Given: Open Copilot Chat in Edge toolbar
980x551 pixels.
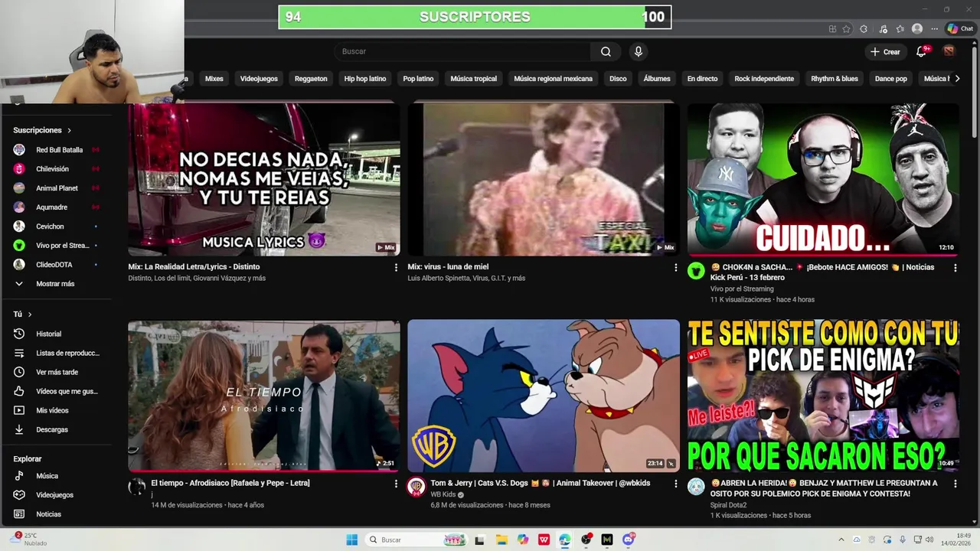Looking at the screenshot, I should [960, 29].
